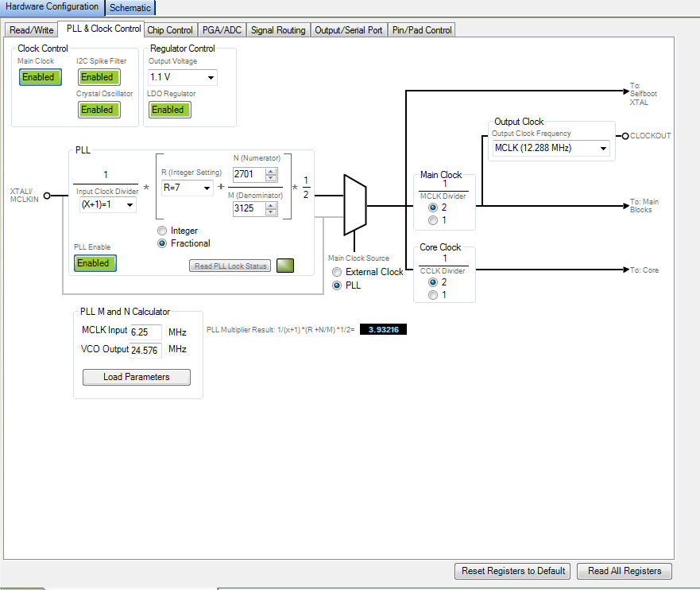The width and height of the screenshot is (700, 590).
Task: Choose External Clock as main clock source
Action: (337, 272)
